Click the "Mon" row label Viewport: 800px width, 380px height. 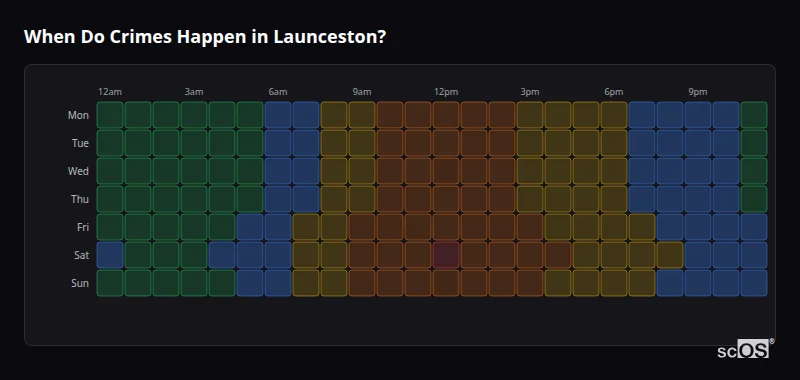(78, 115)
